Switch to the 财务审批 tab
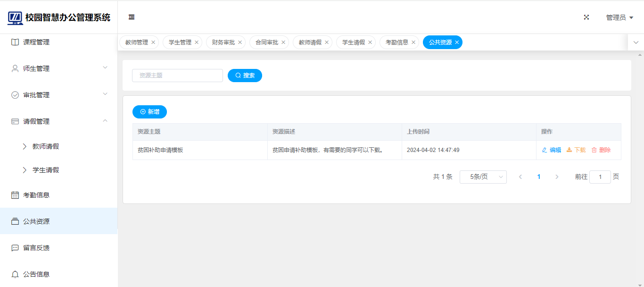The image size is (644, 287). 223,42
